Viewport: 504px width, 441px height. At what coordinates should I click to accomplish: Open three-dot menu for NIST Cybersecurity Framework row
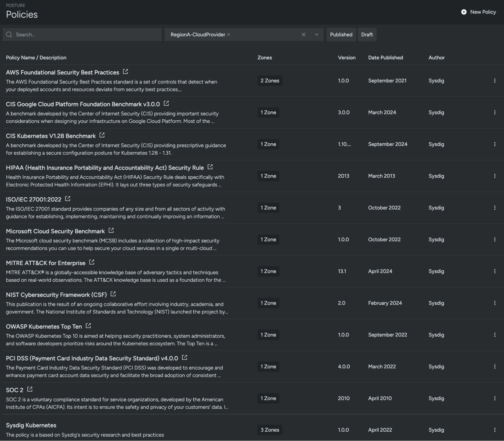tap(495, 303)
